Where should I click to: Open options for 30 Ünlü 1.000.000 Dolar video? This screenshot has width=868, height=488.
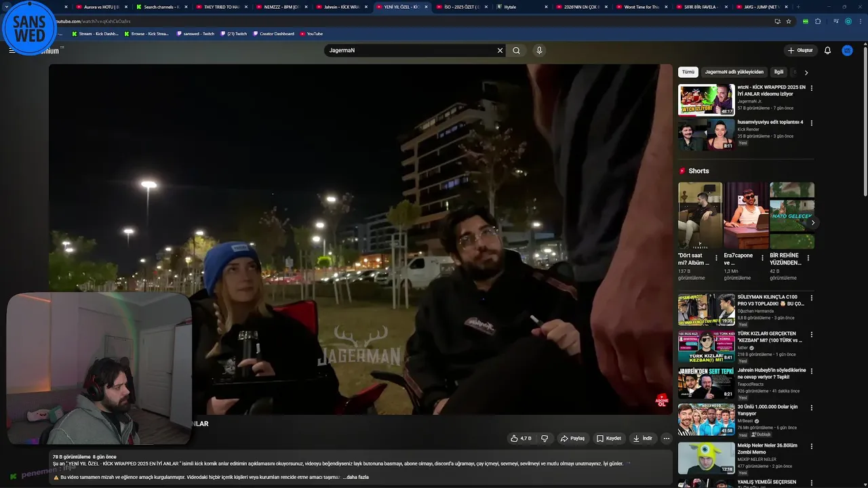coord(812,408)
